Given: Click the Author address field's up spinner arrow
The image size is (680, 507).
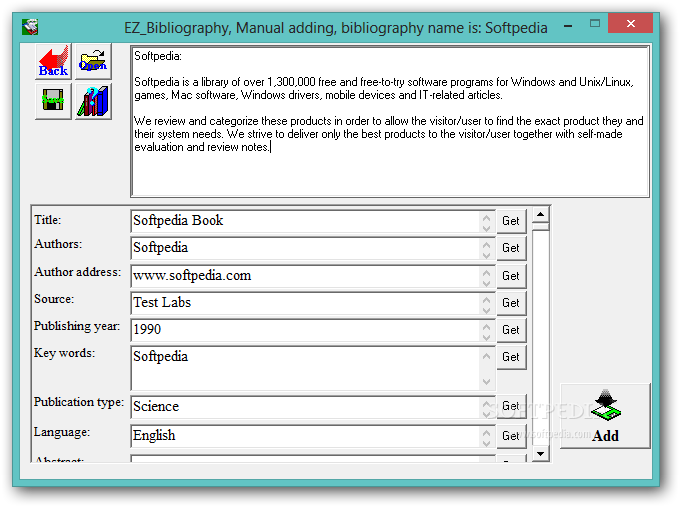Looking at the screenshot, I should coord(487,271).
